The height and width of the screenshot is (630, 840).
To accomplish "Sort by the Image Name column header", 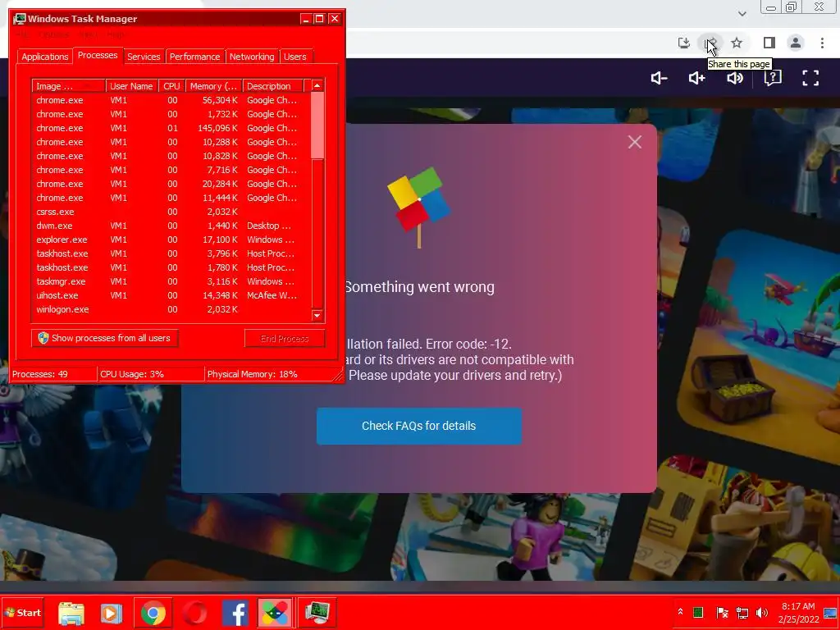I will click(x=69, y=86).
